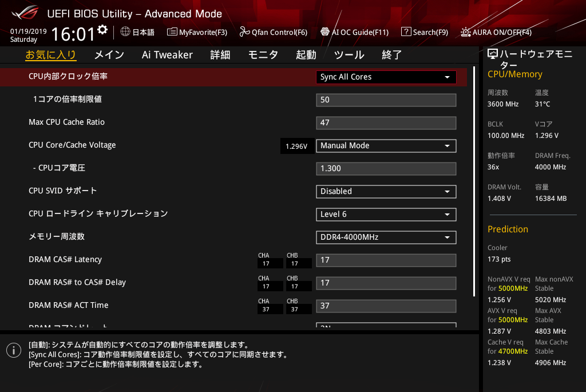The height and width of the screenshot is (392, 586).
Task: Toggle AURA ON/OFF(F4)
Action: [496, 32]
